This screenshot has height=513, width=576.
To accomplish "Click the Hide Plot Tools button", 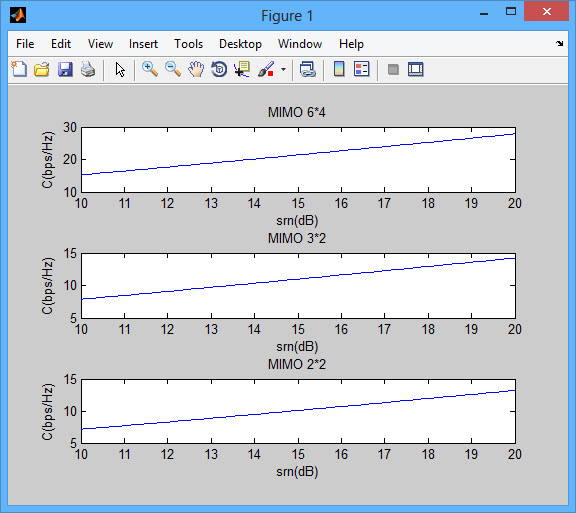I will tap(393, 69).
